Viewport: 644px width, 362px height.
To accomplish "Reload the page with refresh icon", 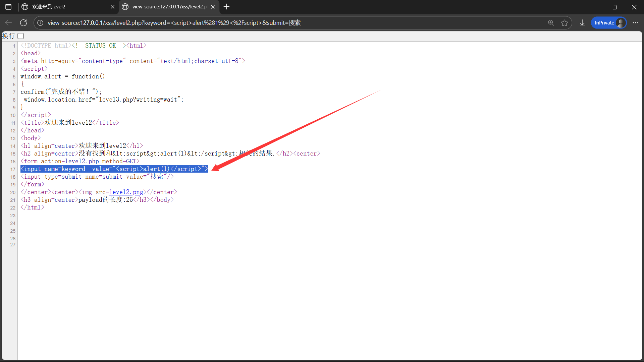I will click(23, 23).
